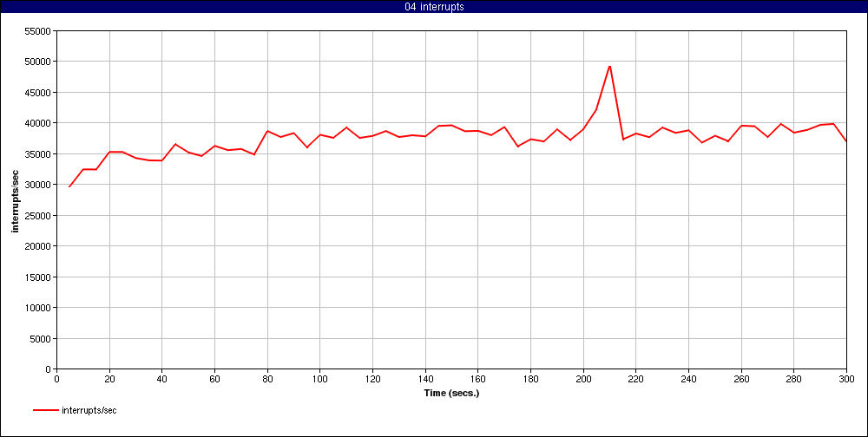Click the "Time (secs.)" x-axis title
The image size is (868, 437).
[x=451, y=394]
